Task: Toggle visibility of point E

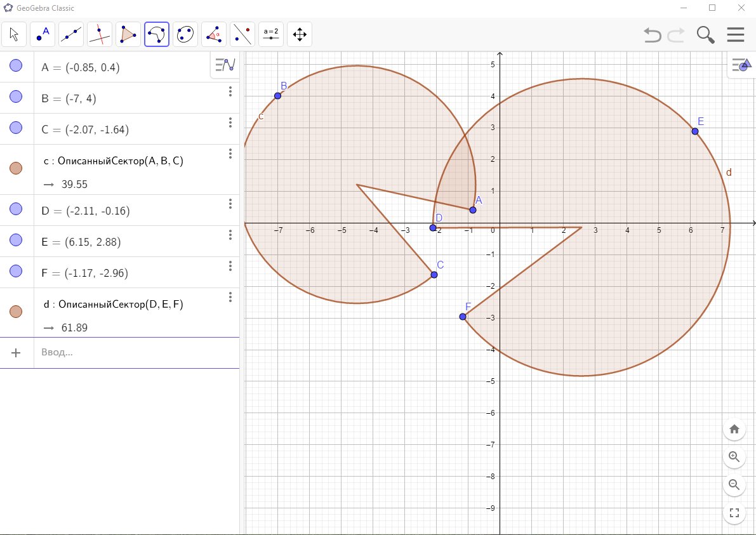Action: pyautogui.click(x=17, y=241)
